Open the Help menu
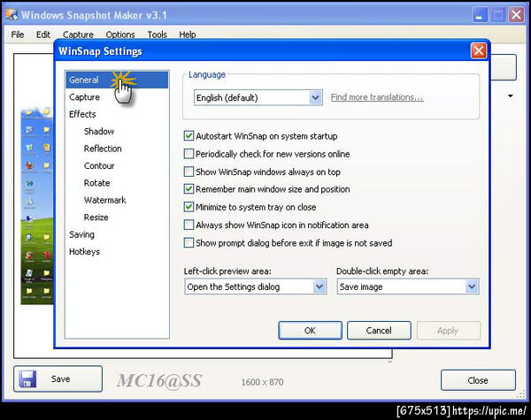Image resolution: width=531 pixels, height=420 pixels. (188, 34)
